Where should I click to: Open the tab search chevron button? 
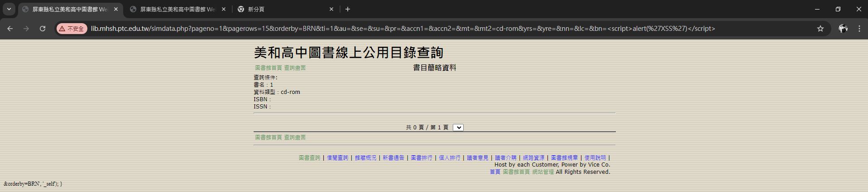pos(9,9)
